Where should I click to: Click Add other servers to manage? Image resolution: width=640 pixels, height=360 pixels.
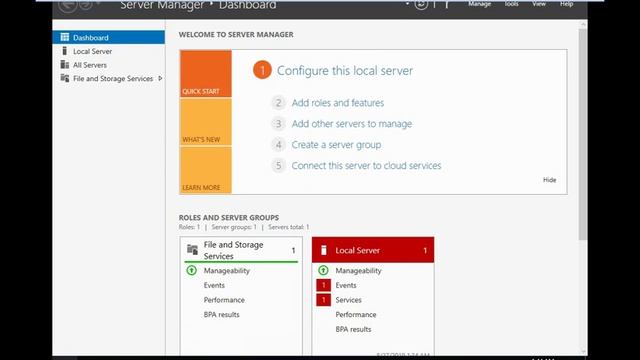pos(352,124)
